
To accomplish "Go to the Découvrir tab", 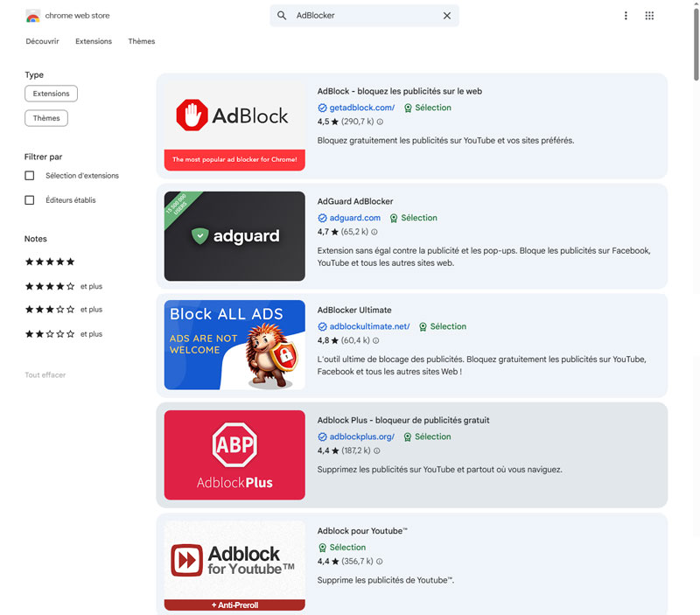I will (42, 41).
